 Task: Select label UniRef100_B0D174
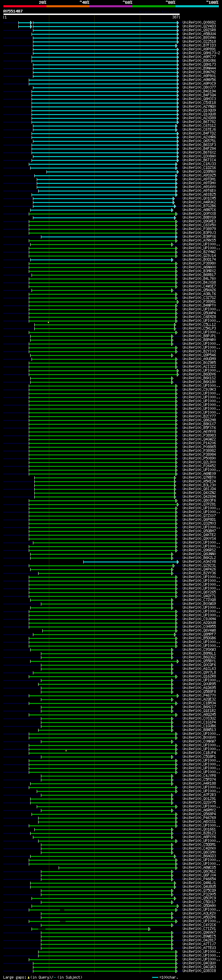199,259
